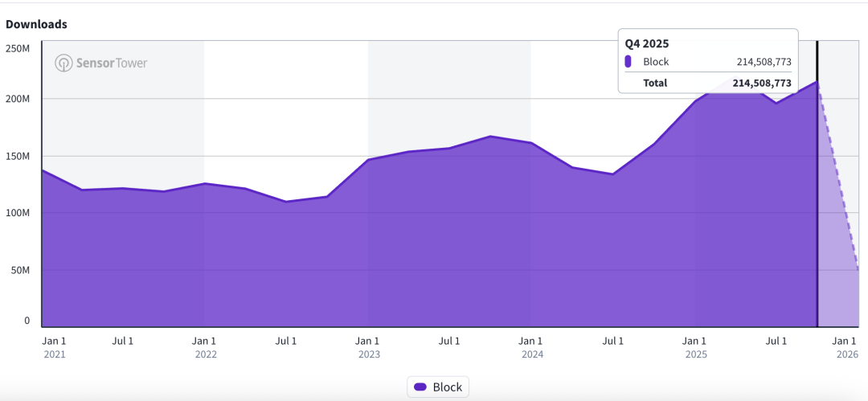The image size is (868, 401).
Task: Select the black Q4 2025 cursor line
Action: click(x=817, y=201)
